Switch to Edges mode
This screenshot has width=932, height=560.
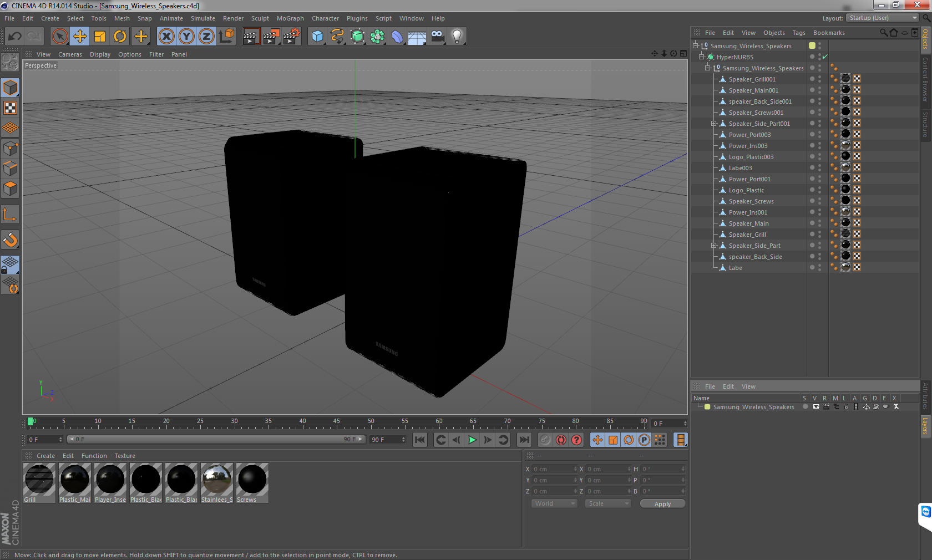[x=10, y=168]
